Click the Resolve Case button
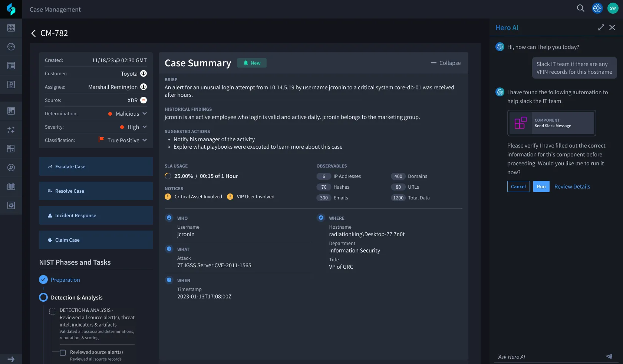This screenshot has width=623, height=364. click(x=96, y=191)
